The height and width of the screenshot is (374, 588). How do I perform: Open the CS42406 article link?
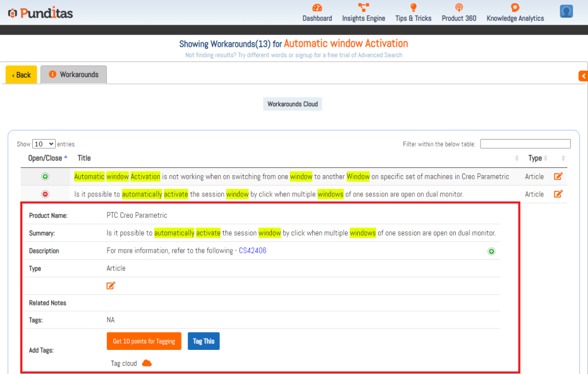tap(252, 251)
